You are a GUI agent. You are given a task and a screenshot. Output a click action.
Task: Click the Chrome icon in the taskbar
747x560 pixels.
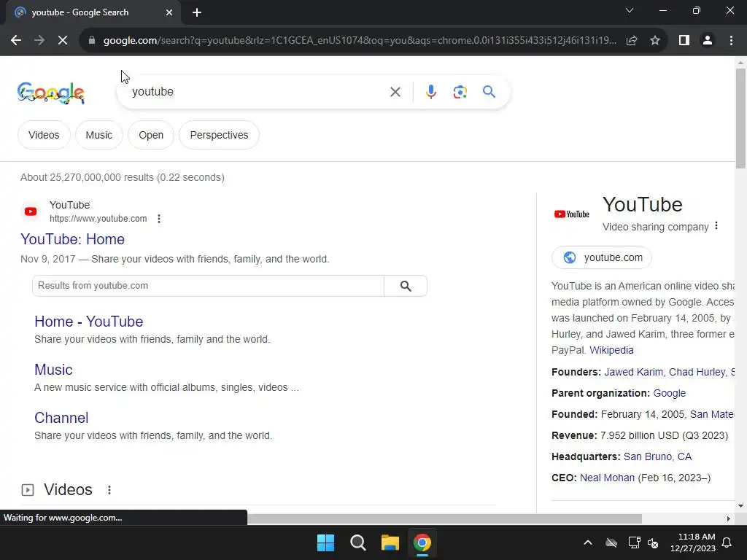pyautogui.click(x=422, y=542)
